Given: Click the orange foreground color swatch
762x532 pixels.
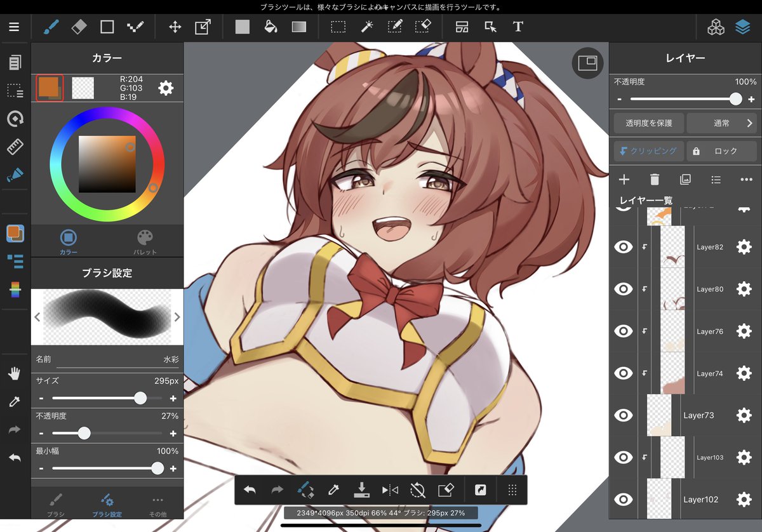Looking at the screenshot, I should coord(49,88).
